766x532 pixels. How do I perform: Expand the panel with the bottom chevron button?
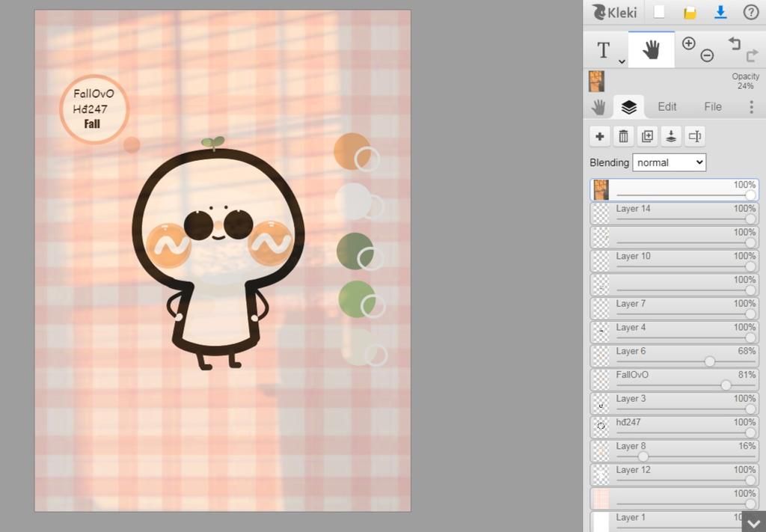(754, 523)
